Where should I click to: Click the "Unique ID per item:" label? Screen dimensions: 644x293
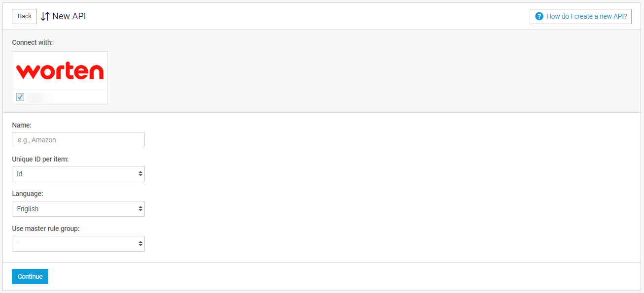click(x=40, y=159)
